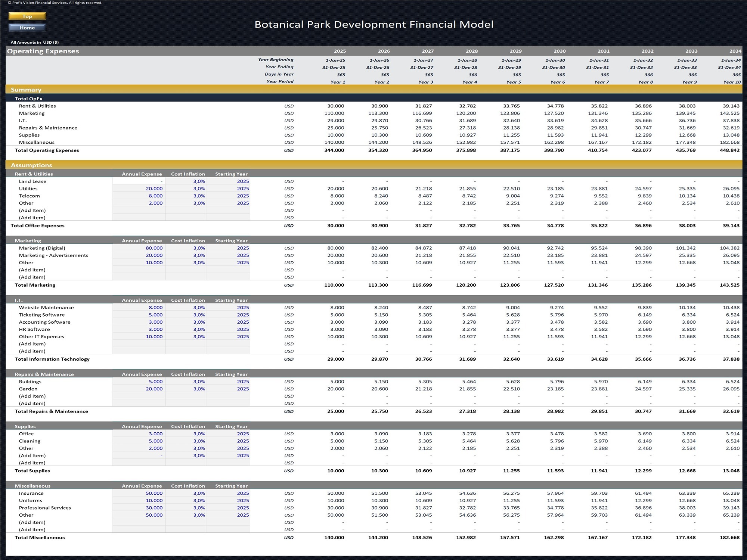Image resolution: width=747 pixels, height=560 pixels.
Task: Select the Marketing assumptions section header
Action: [x=28, y=241]
